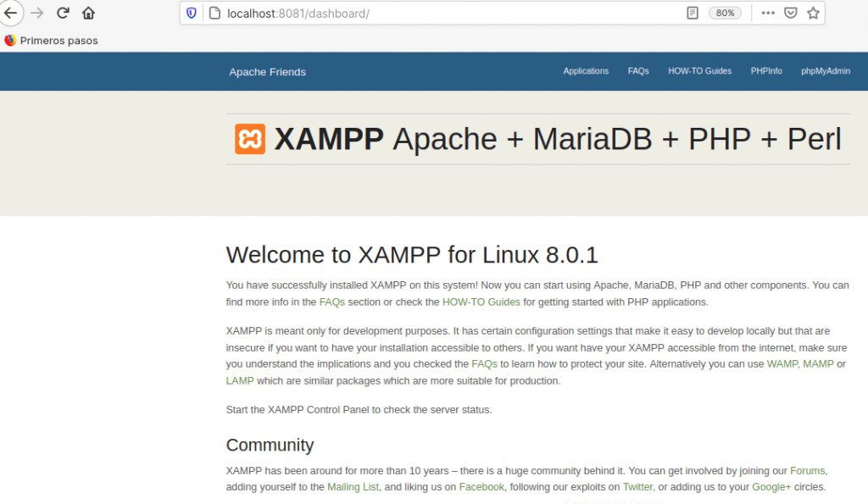
Task: Reset zoom using the 80% badge
Action: [x=725, y=13]
